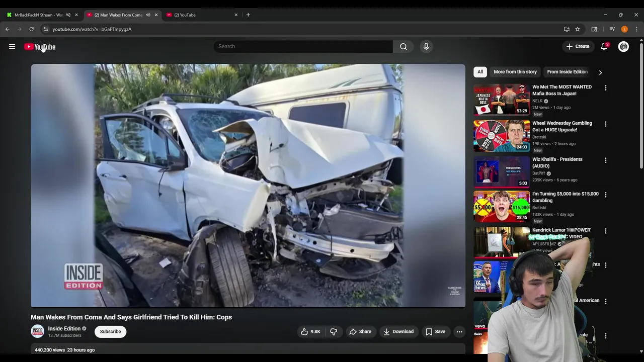Open Wheel Wednesday Gambling video title
This screenshot has width=644, height=362.
click(562, 126)
